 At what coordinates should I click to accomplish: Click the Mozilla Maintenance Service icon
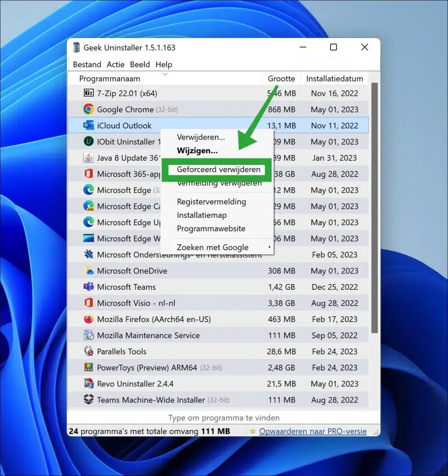click(89, 335)
